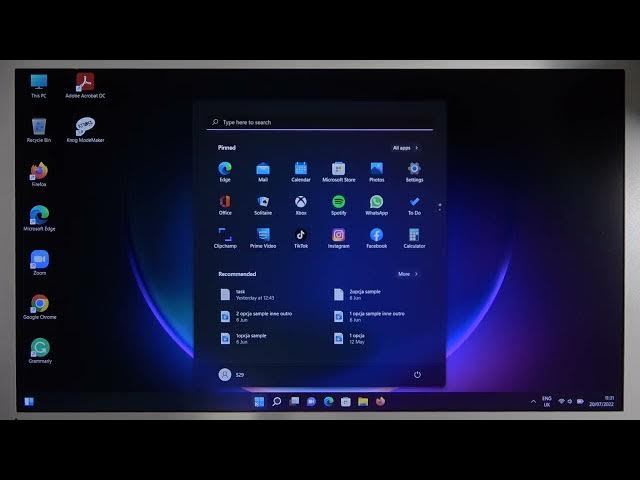Open Facebook from pinned apps
Viewport: 640px width, 480px height.
(376, 238)
